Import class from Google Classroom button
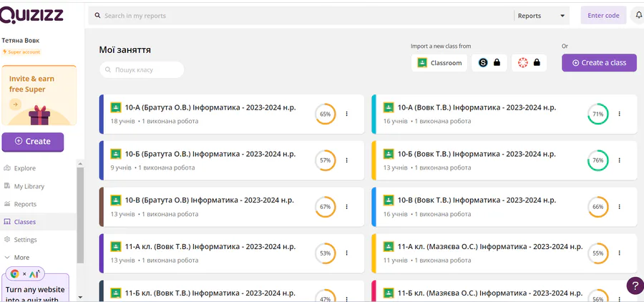This screenshot has width=644, height=302. coord(439,63)
